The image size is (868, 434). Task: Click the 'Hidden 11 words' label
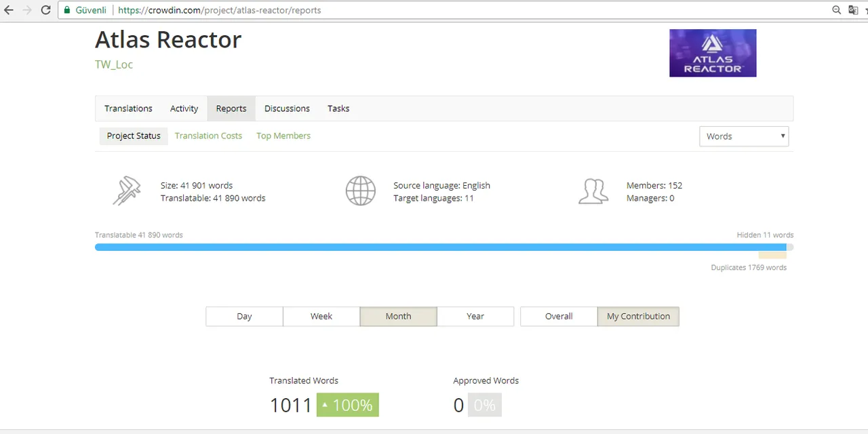pyautogui.click(x=765, y=235)
